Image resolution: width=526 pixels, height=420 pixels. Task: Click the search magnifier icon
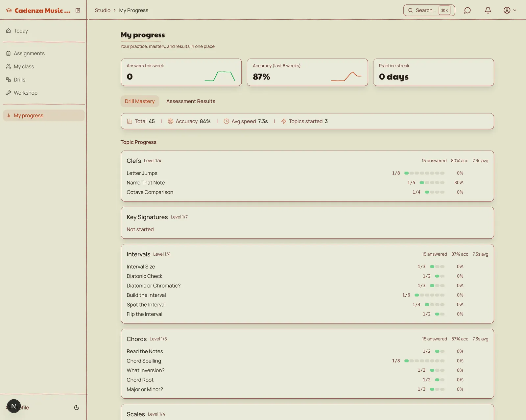[411, 10]
